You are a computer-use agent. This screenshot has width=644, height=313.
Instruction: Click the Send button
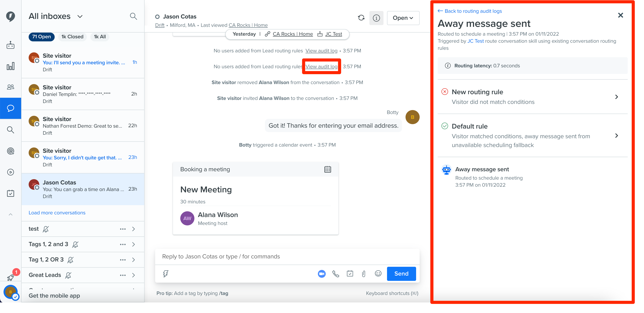point(401,274)
